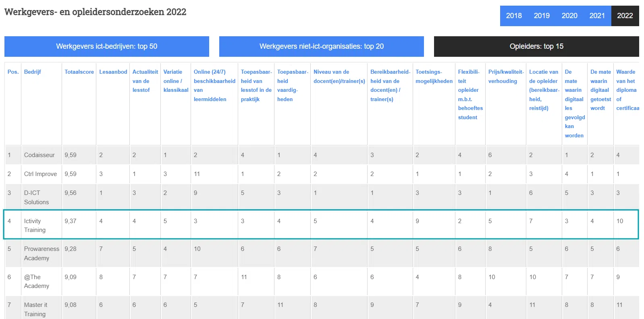Switch to the 2021 year tab
This screenshot has height=319, width=644.
[x=597, y=16]
